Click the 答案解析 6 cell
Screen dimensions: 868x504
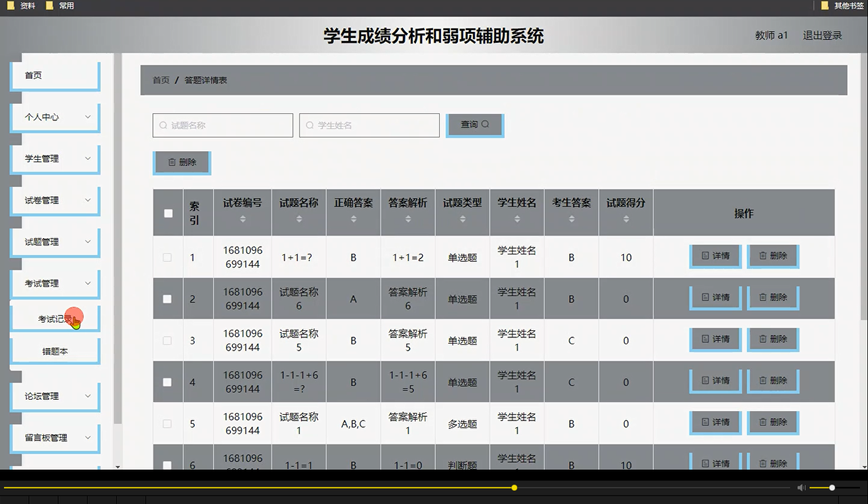pos(408,299)
